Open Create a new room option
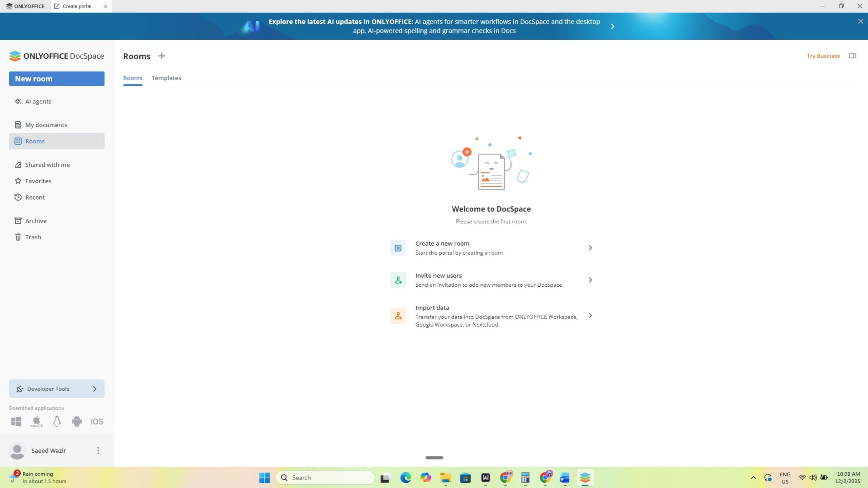The image size is (868, 488). [x=491, y=248]
